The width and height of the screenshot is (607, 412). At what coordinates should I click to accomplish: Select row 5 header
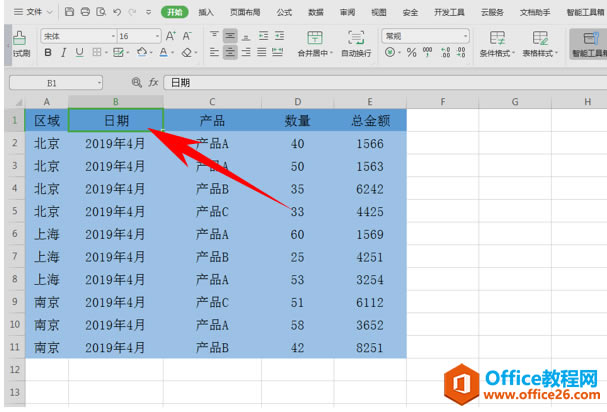click(x=15, y=211)
